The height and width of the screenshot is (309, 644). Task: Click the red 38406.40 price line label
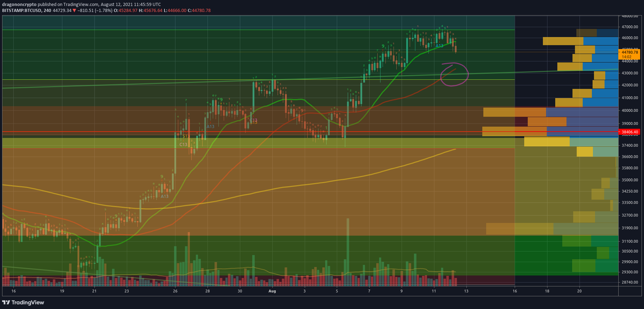pyautogui.click(x=630, y=132)
